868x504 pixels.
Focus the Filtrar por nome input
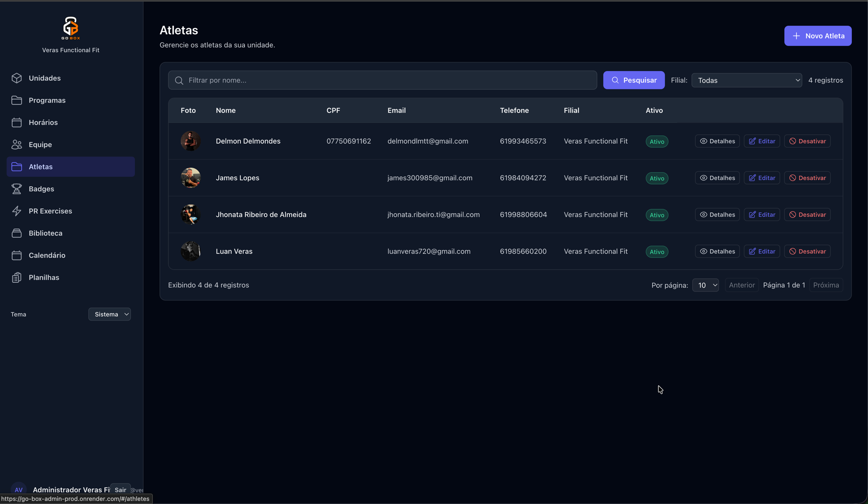pyautogui.click(x=382, y=80)
